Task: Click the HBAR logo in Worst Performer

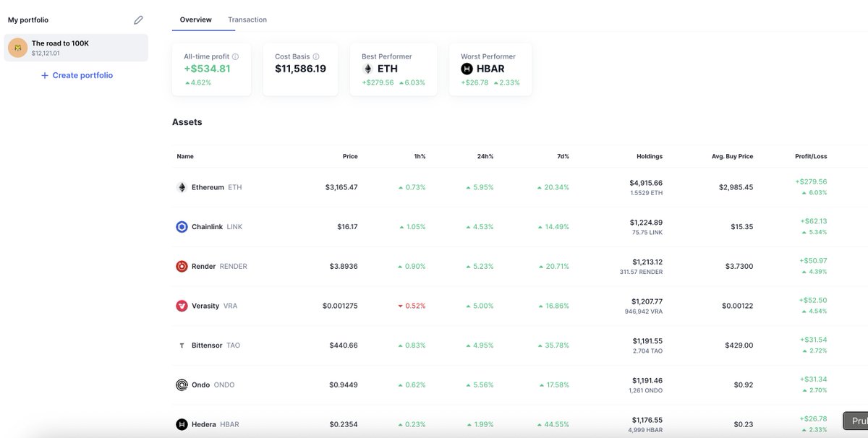Action: (x=467, y=69)
